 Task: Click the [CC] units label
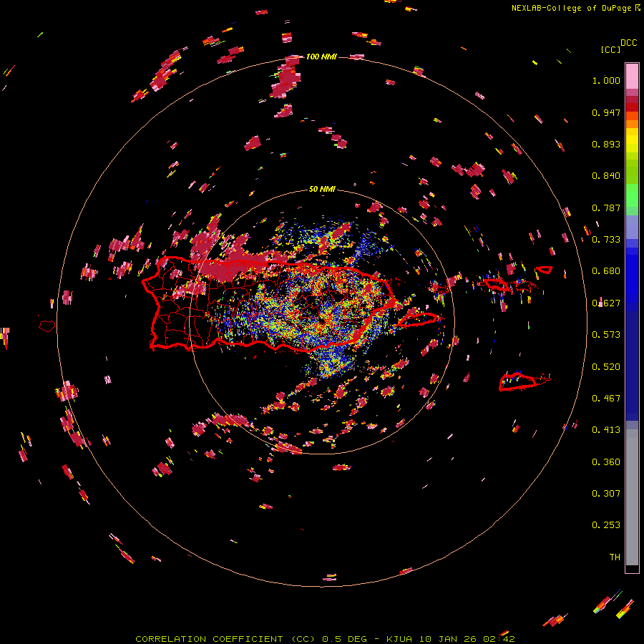pos(610,49)
